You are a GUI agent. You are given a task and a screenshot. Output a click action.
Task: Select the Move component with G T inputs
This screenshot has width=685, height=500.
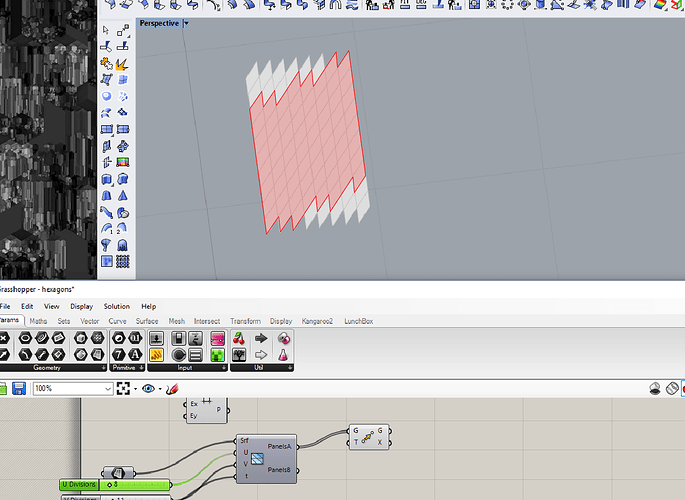(x=368, y=437)
